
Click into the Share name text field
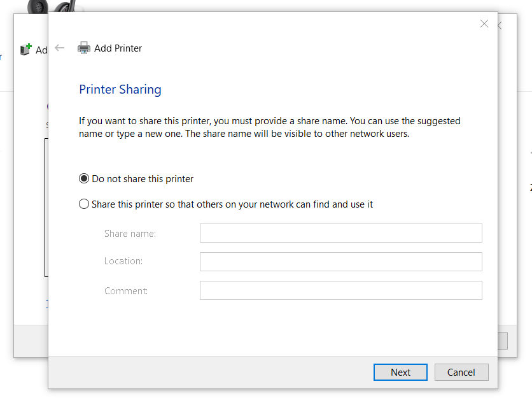[x=340, y=233]
